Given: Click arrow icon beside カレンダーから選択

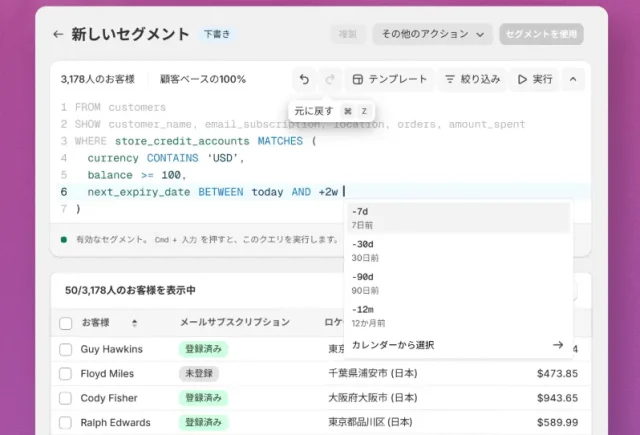Looking at the screenshot, I should tap(558, 345).
